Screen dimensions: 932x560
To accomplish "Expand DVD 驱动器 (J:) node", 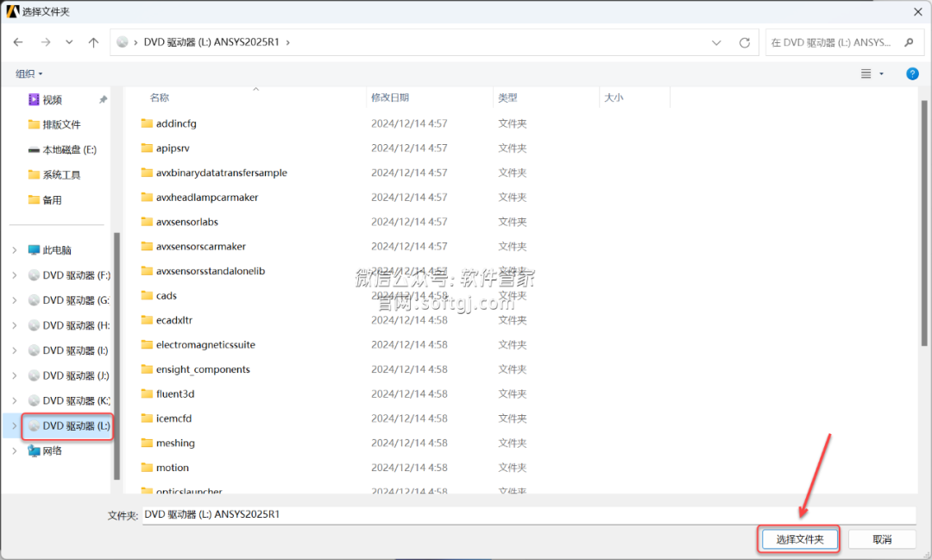I will click(x=15, y=375).
